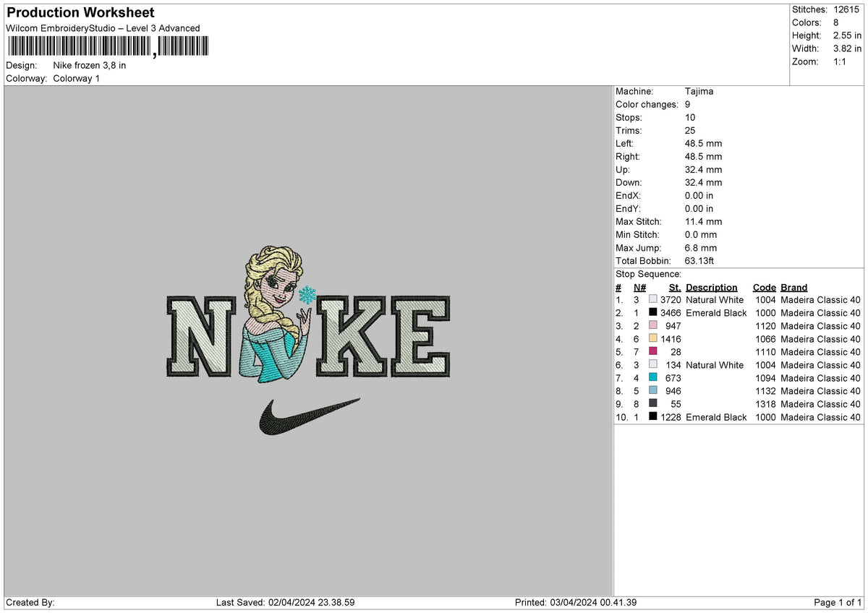The width and height of the screenshot is (868, 613).
Task: Click the Wilcom EmbroideryStudio subtitle text
Action: point(103,28)
